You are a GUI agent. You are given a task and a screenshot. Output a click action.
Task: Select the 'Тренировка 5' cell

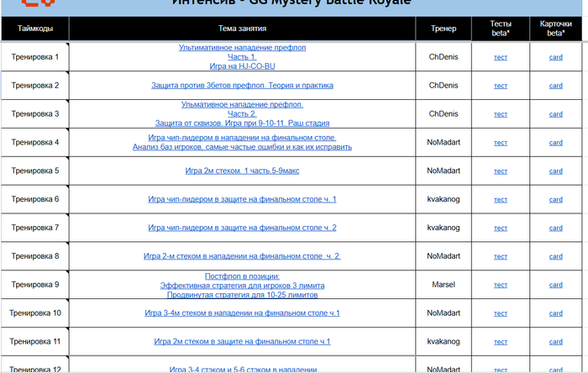point(35,171)
